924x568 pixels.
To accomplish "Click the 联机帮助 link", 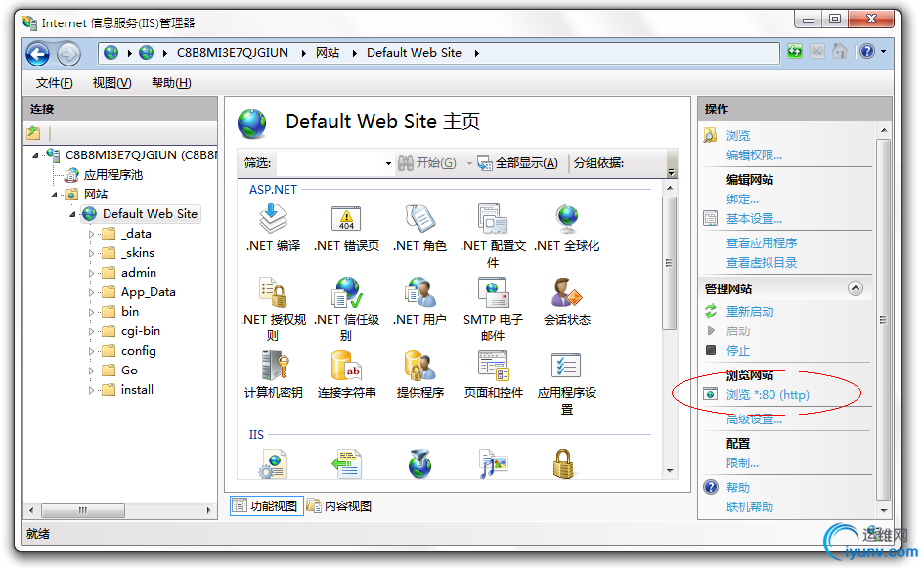I will (750, 506).
